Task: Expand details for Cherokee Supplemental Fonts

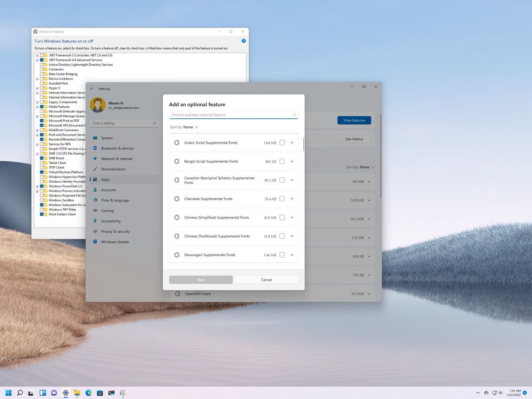Action: click(292, 199)
